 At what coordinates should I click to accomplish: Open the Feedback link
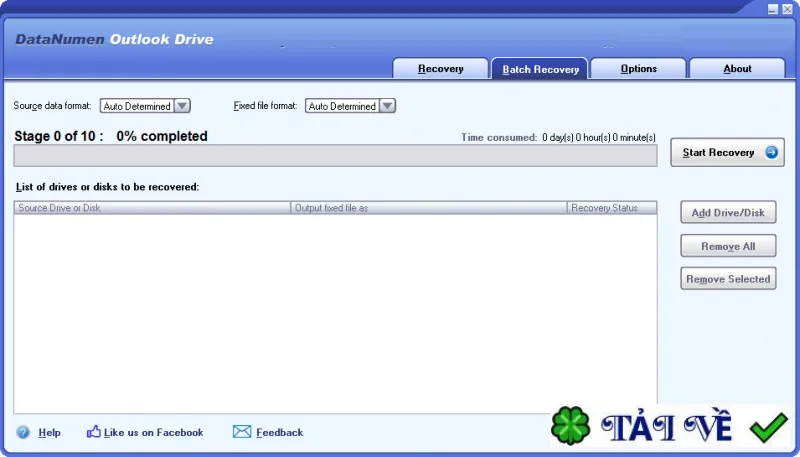pyautogui.click(x=280, y=433)
